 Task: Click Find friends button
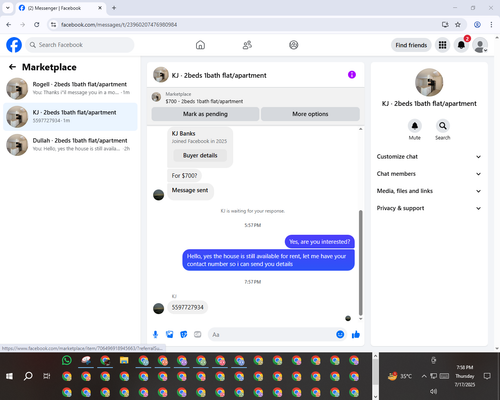coord(411,45)
